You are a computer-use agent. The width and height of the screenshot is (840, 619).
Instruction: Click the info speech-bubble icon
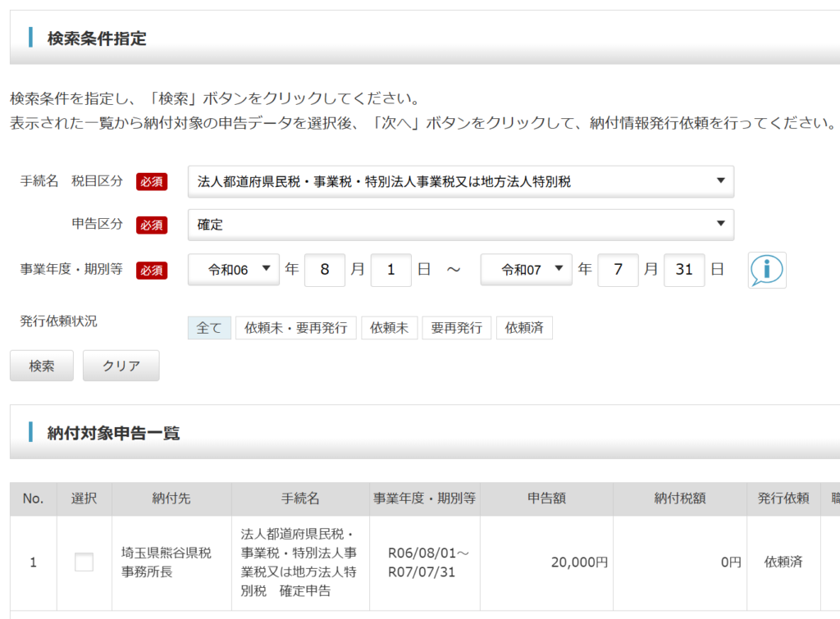767,270
